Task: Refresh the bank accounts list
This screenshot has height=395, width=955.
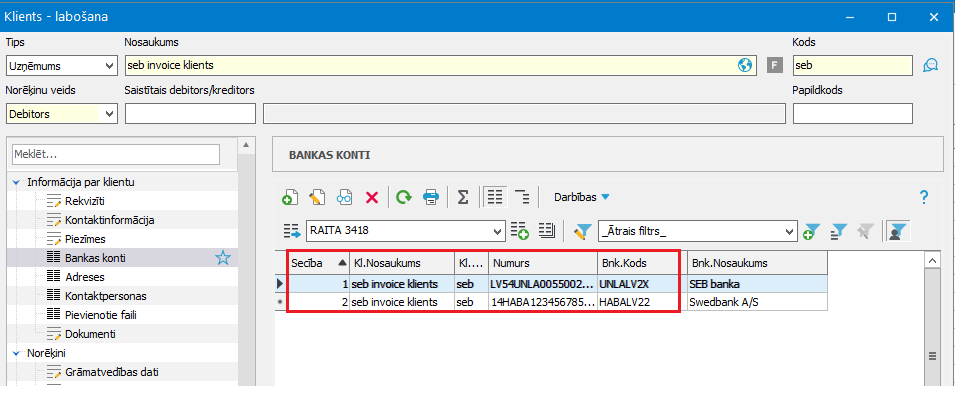Action: click(403, 197)
